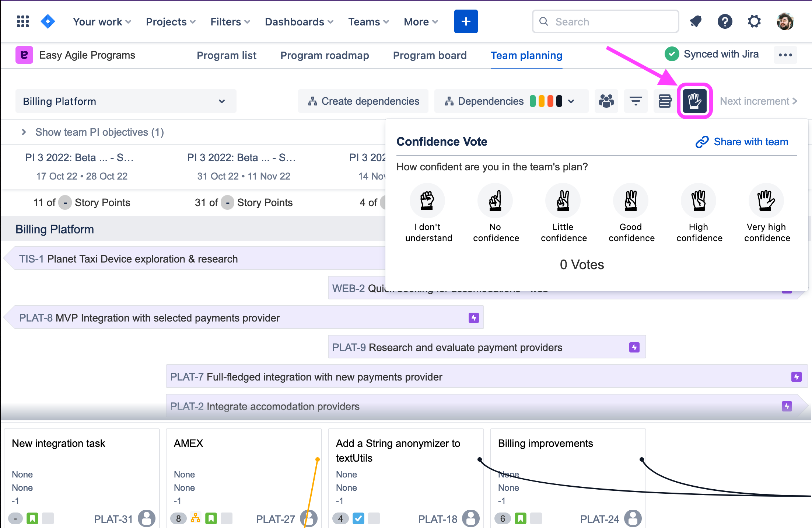The height and width of the screenshot is (528, 812).
Task: Click the confidence vote hand icon
Action: pos(694,101)
